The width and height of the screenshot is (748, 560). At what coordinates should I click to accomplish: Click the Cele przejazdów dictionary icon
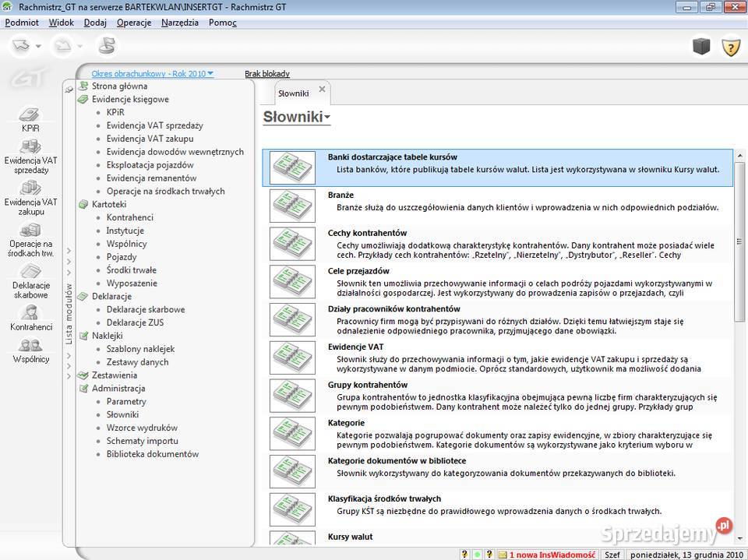pyautogui.click(x=292, y=282)
